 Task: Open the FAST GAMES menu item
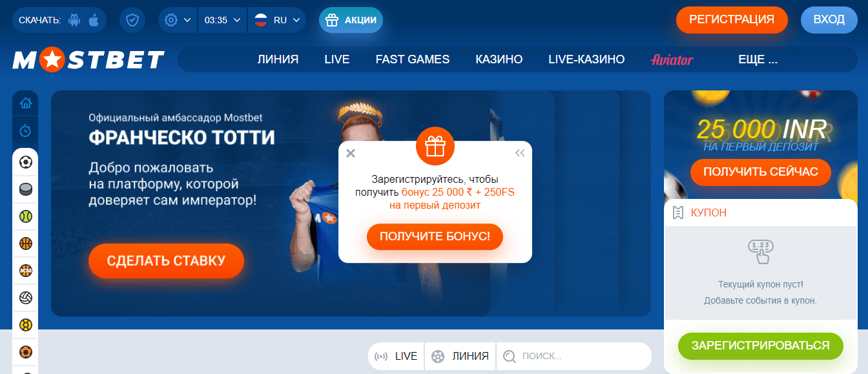point(413,59)
